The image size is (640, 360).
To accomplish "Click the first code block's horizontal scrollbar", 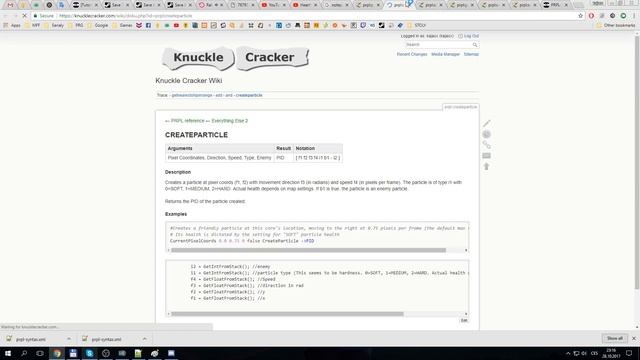I will pyautogui.click(x=309, y=250).
